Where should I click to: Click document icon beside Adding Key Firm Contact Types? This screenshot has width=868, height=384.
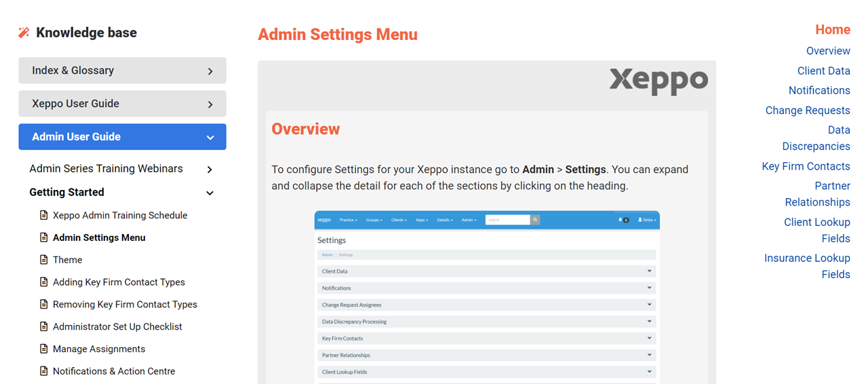[44, 282]
